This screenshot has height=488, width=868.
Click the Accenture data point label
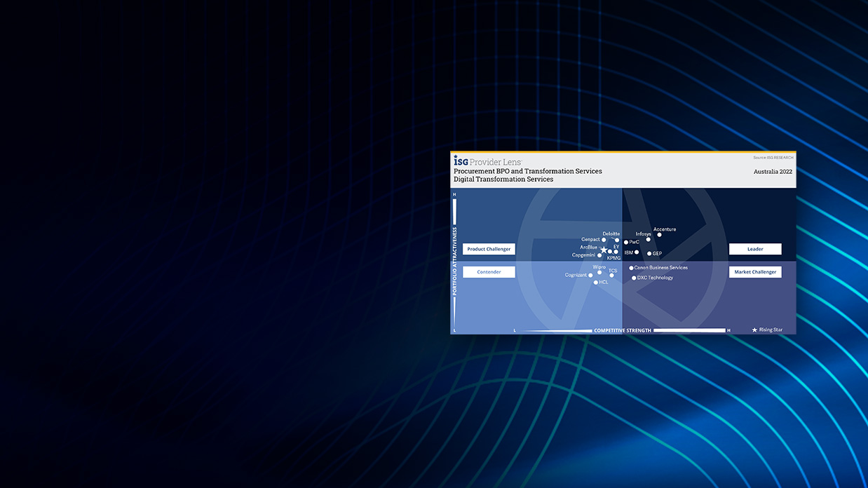[x=665, y=229]
